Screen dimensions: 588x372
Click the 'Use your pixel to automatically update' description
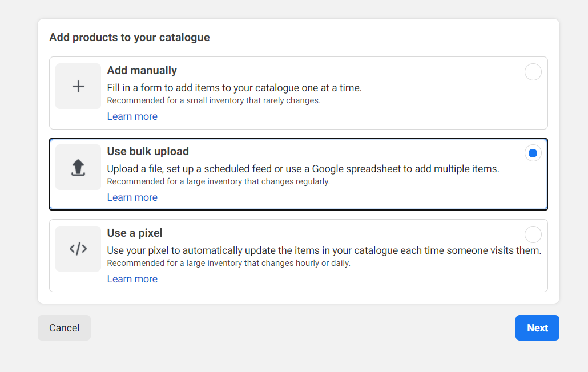[x=324, y=250]
